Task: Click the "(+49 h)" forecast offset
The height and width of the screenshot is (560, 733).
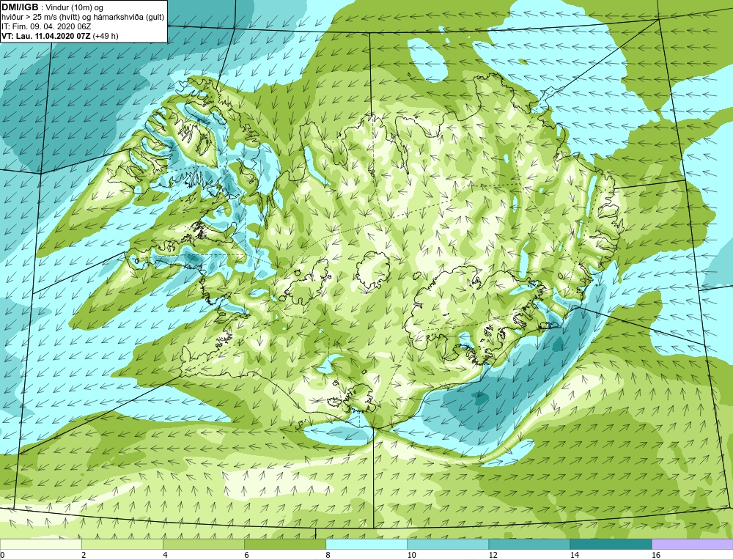Action: click(106, 36)
